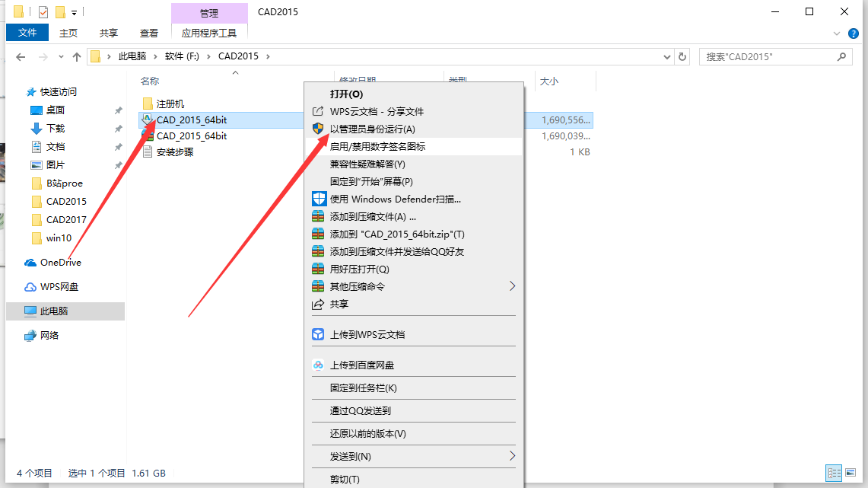Open the 主页 ribbon tab

pyautogui.click(x=68, y=33)
